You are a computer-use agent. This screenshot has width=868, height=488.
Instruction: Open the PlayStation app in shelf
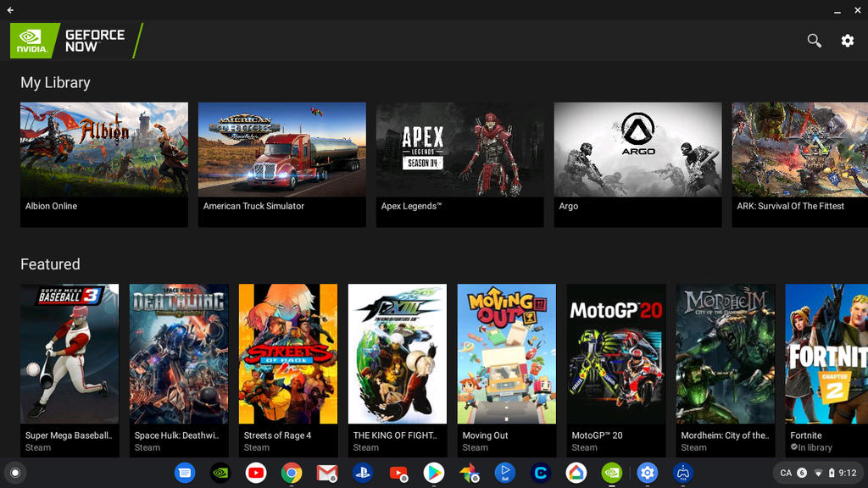[363, 473]
